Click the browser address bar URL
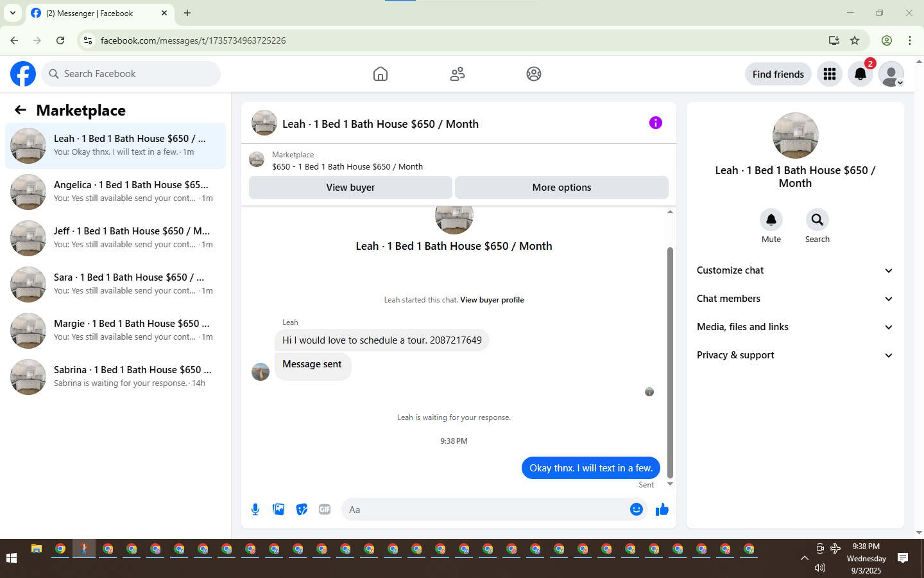Image resolution: width=924 pixels, height=578 pixels. (x=193, y=40)
